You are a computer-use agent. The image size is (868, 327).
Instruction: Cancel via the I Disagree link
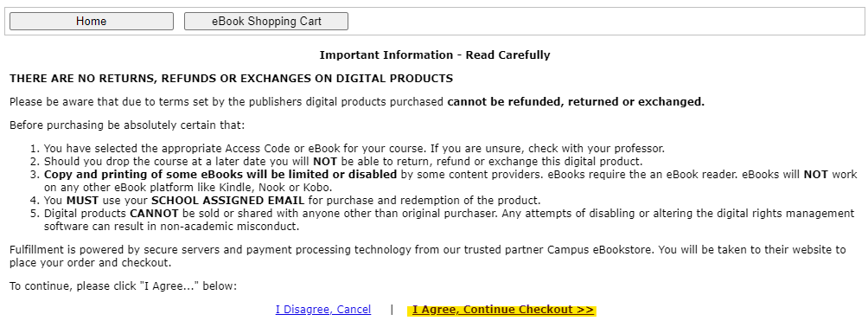[323, 309]
